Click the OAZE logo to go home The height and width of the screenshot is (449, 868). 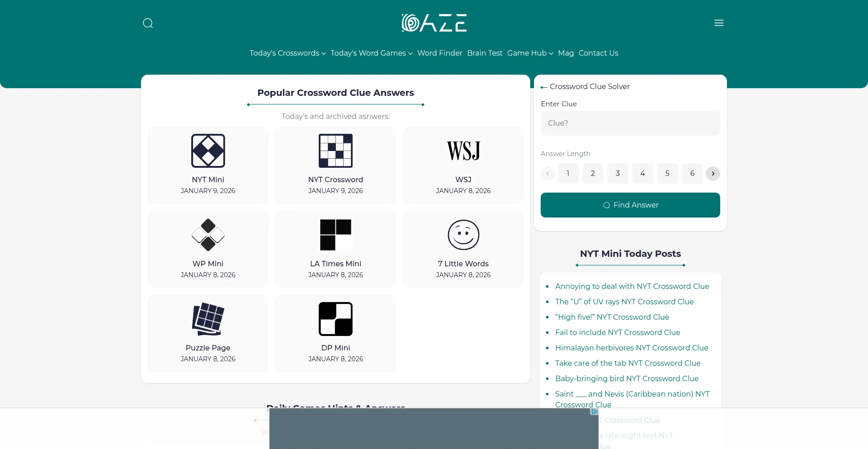tap(434, 23)
